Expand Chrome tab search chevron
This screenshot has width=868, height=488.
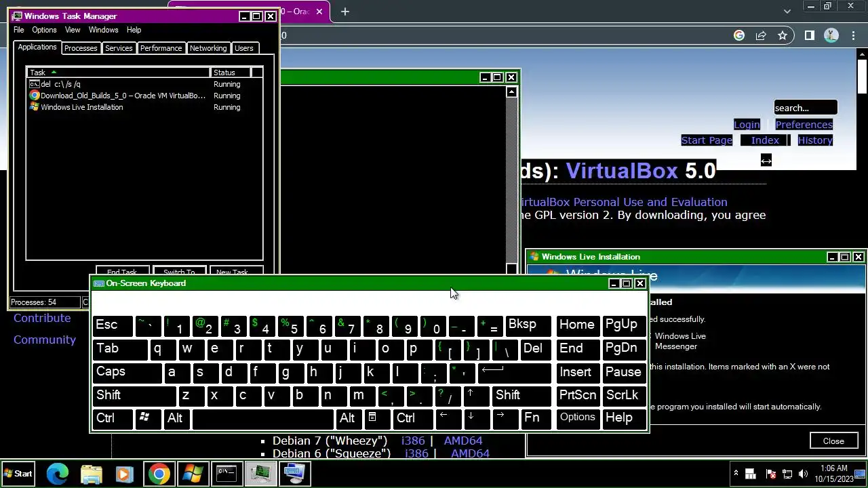coord(787,11)
